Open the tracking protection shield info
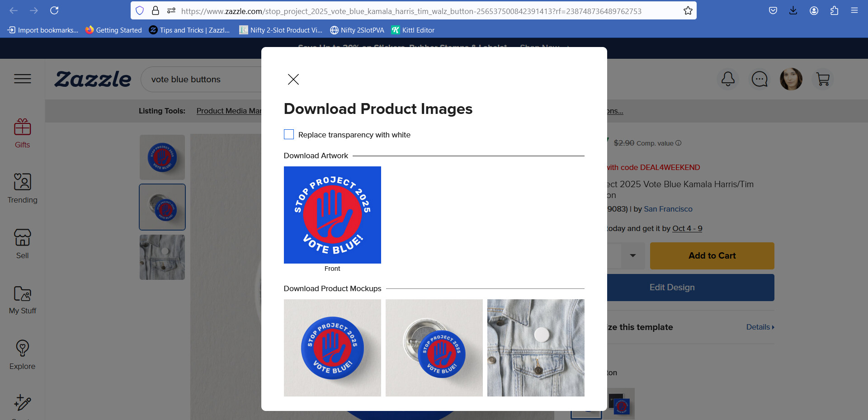868x420 pixels. [140, 10]
